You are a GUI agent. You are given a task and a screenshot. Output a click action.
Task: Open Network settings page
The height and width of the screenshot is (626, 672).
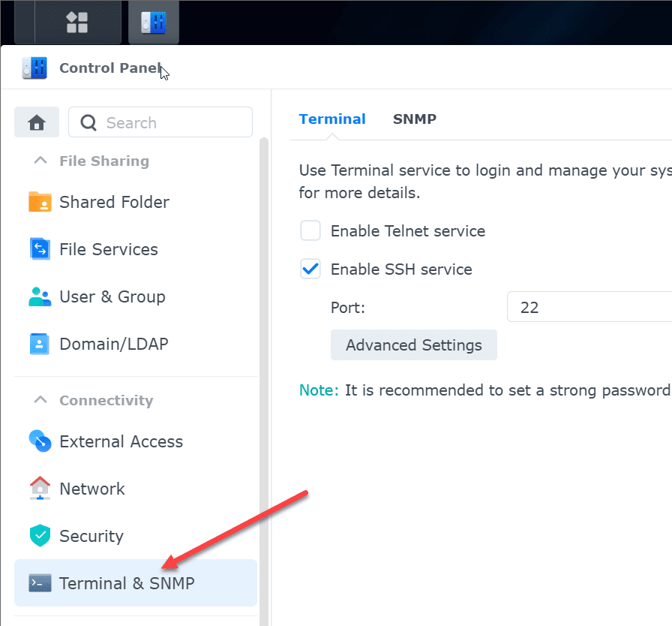point(136,489)
